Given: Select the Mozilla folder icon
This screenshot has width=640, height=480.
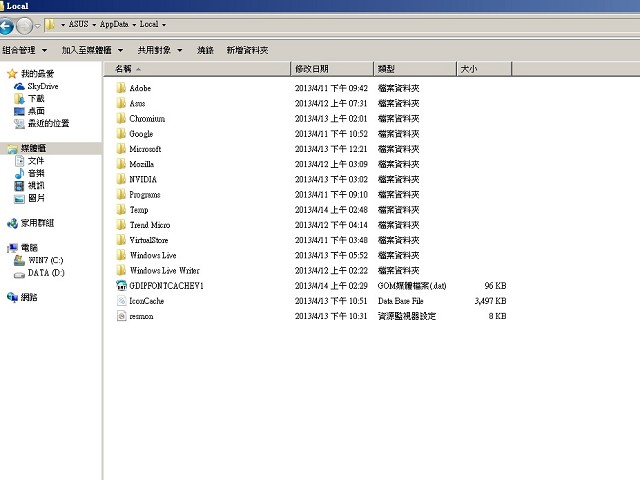Looking at the screenshot, I should tap(121, 164).
